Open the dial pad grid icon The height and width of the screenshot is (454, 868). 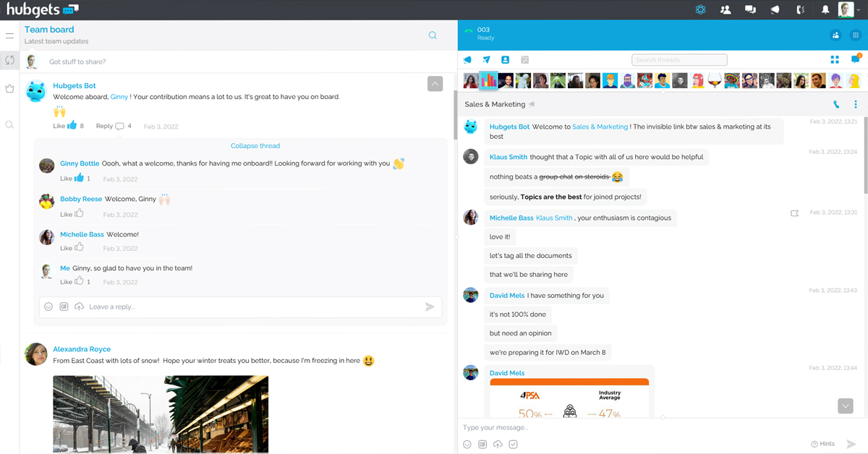[856, 35]
